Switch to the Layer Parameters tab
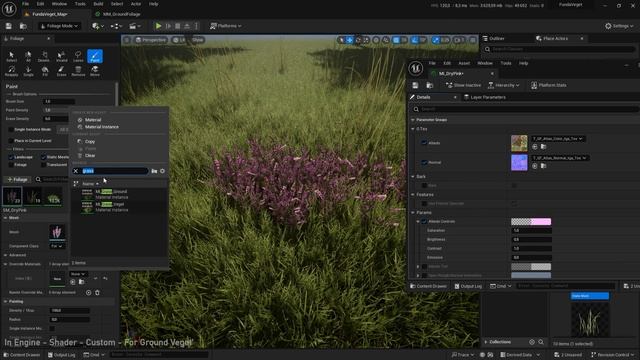 (485, 97)
